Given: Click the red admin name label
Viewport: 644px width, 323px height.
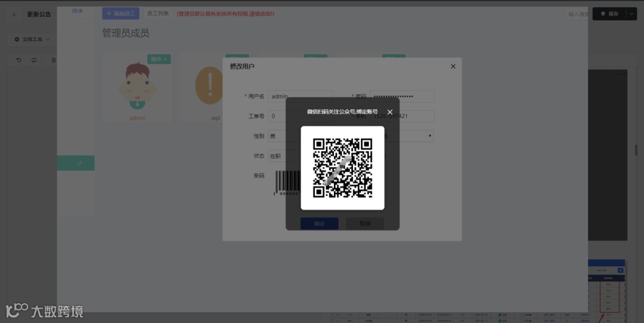Looking at the screenshot, I should click(137, 118).
